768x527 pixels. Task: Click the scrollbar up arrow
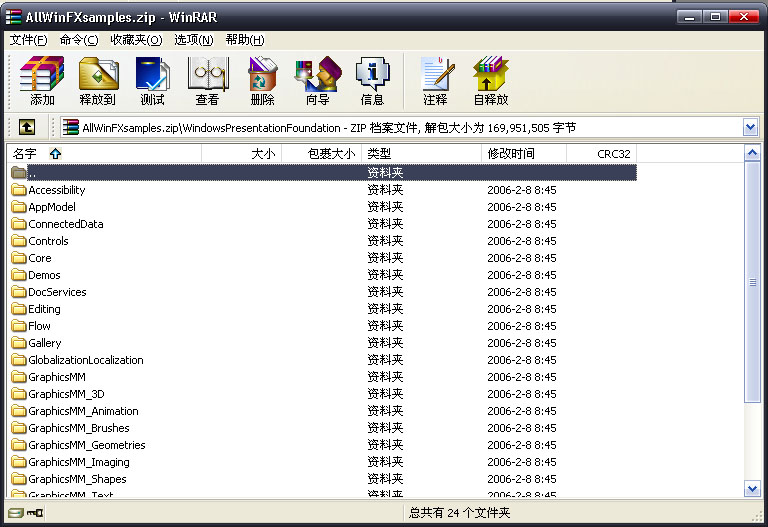[x=752, y=153]
